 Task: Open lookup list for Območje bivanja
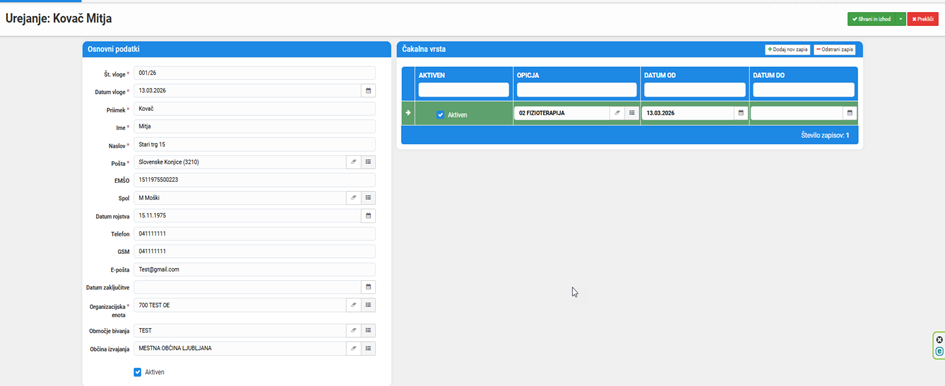(368, 331)
